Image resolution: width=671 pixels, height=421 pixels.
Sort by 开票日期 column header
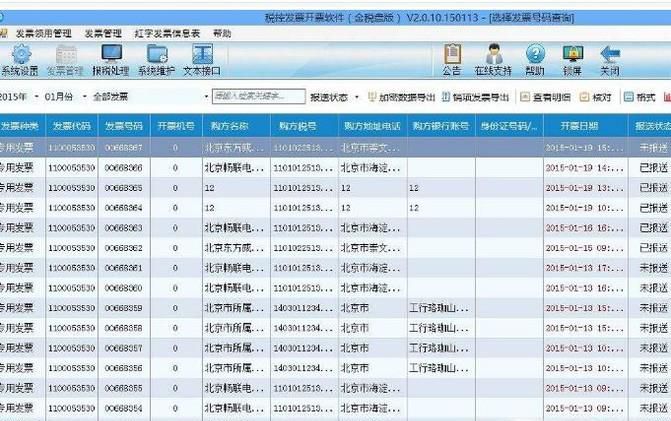point(586,126)
